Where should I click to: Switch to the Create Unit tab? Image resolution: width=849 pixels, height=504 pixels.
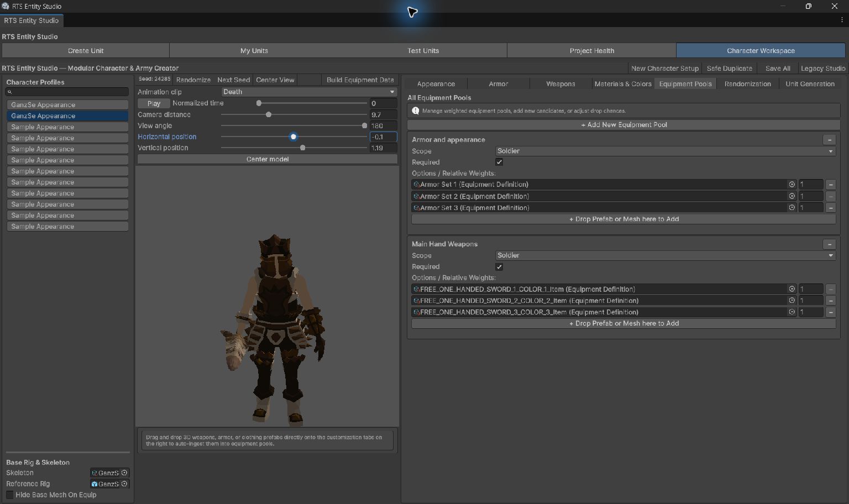pyautogui.click(x=86, y=51)
